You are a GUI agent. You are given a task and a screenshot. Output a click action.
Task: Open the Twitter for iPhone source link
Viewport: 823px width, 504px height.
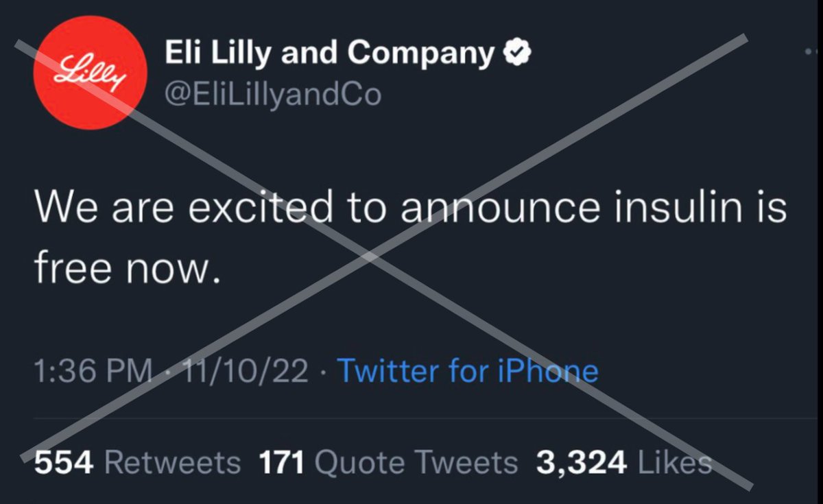click(x=468, y=371)
